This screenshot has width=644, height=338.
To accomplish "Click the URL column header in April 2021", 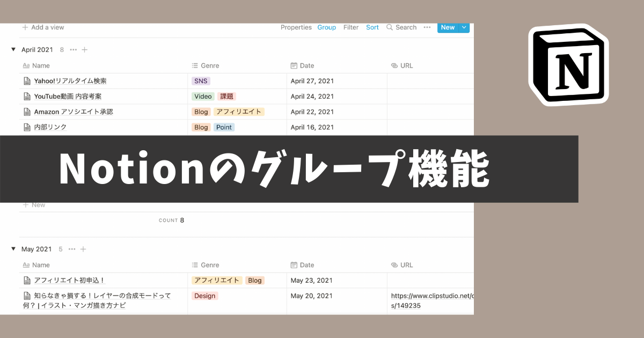I will coord(402,65).
